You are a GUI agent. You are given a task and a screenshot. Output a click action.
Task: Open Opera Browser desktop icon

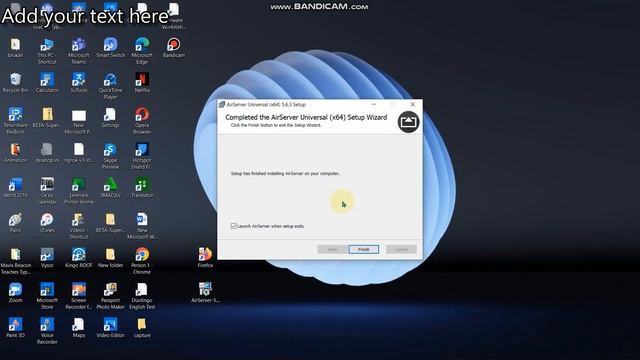(x=142, y=121)
